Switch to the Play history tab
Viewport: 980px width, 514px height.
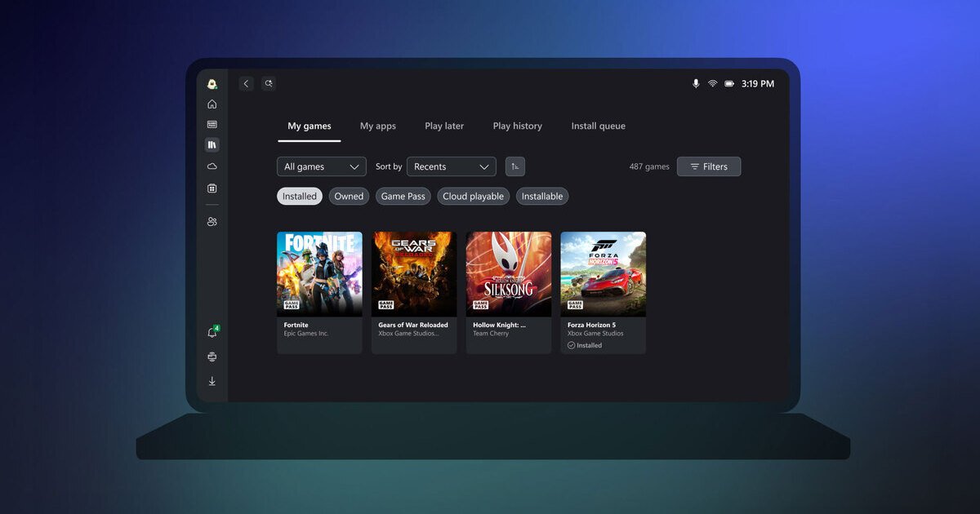(517, 126)
